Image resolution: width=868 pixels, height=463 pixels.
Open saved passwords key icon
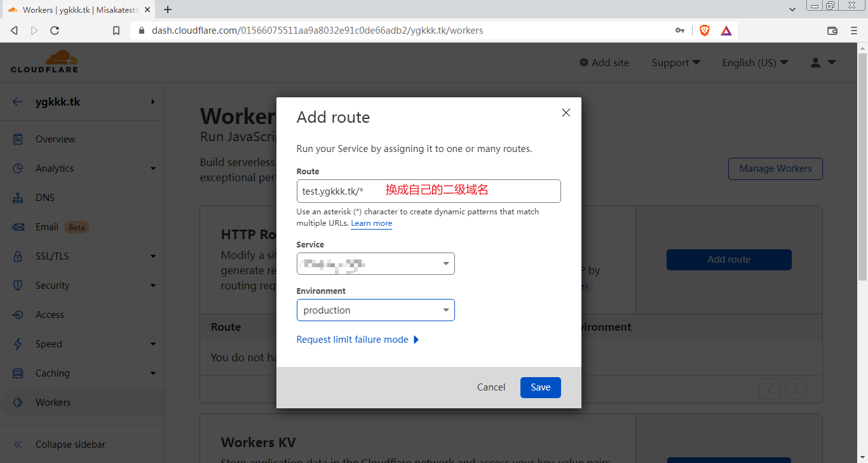[680, 31]
